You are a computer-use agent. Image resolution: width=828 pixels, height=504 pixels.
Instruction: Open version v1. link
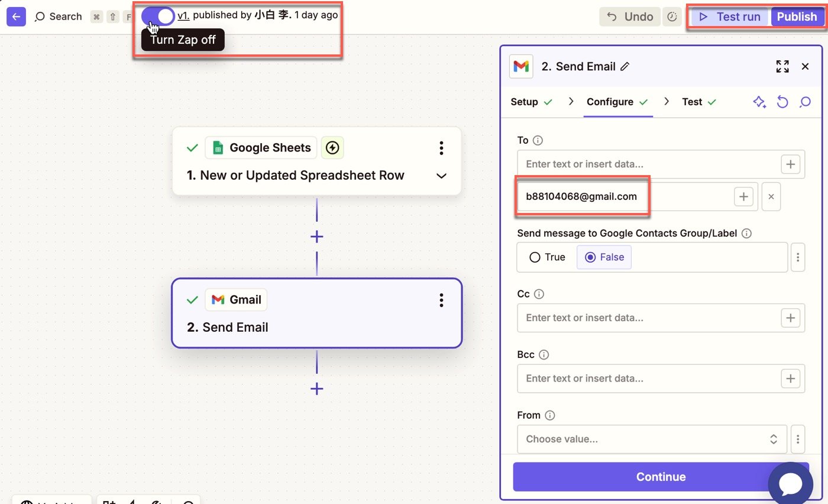point(183,15)
